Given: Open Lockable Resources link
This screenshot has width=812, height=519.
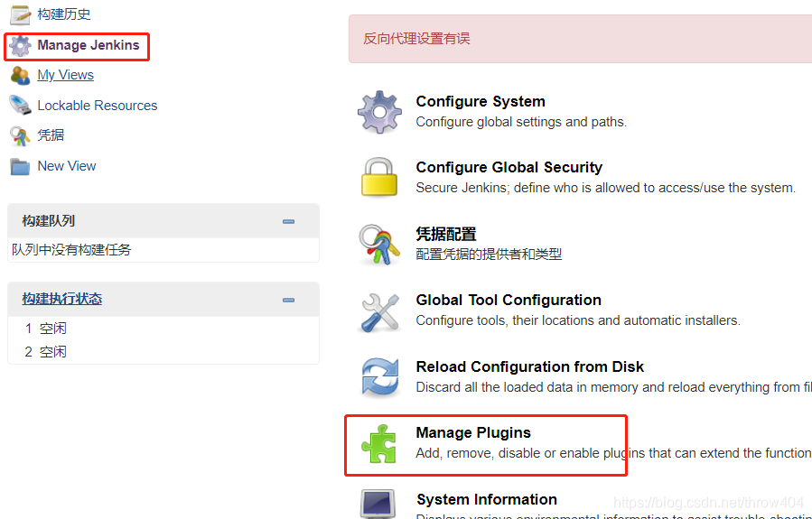Looking at the screenshot, I should pyautogui.click(x=98, y=106).
